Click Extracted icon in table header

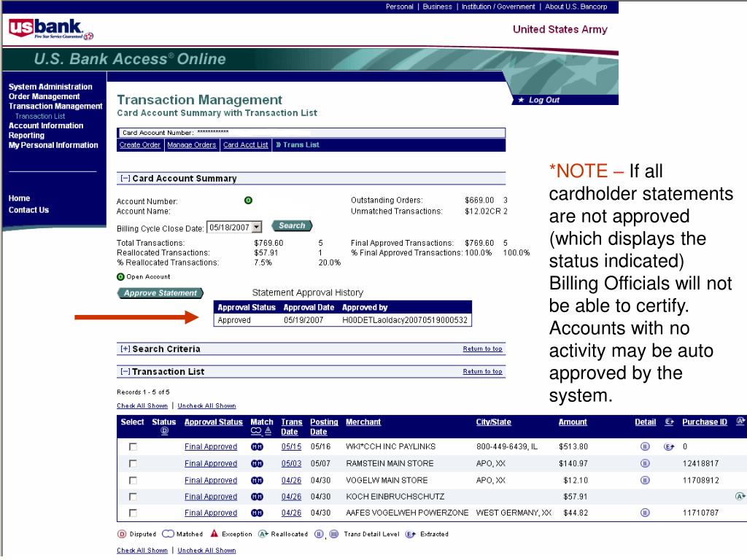coord(670,422)
